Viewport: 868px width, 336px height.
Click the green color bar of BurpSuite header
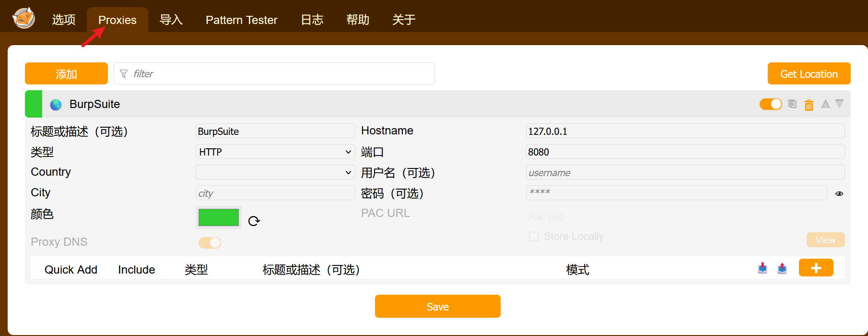point(34,104)
